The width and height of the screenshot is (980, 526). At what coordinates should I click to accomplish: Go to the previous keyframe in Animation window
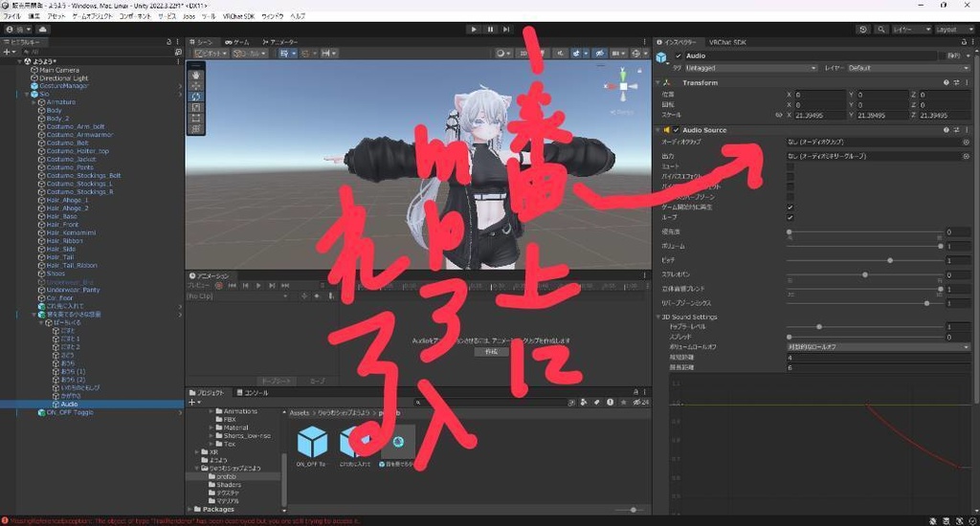point(245,286)
